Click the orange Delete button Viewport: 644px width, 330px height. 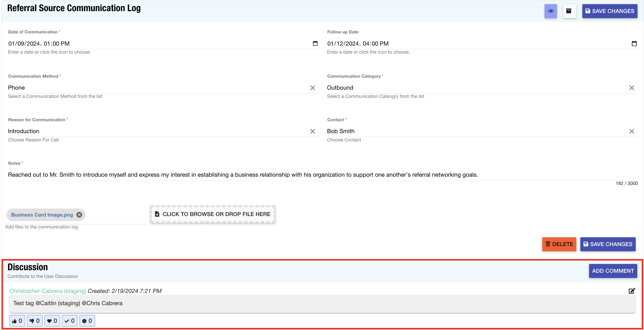click(x=559, y=244)
